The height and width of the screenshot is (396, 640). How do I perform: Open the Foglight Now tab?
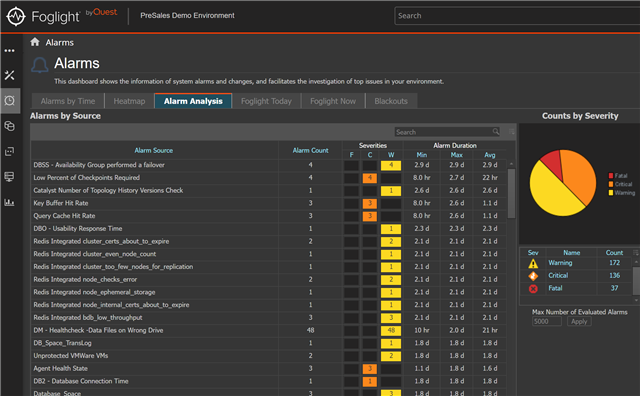333,101
